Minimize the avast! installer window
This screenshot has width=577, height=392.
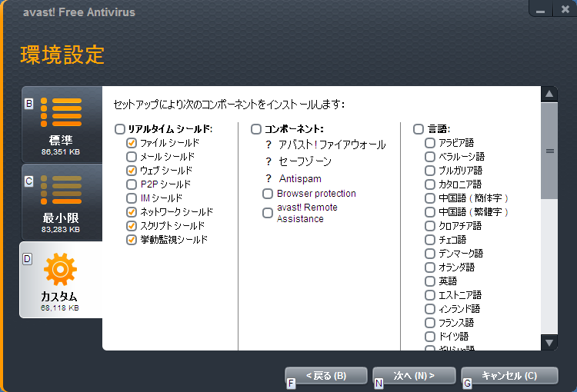coord(540,9)
